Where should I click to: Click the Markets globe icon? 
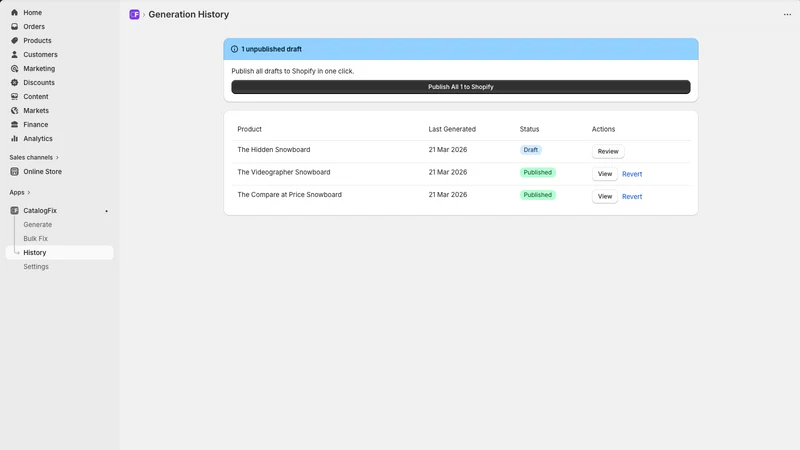pyautogui.click(x=14, y=111)
